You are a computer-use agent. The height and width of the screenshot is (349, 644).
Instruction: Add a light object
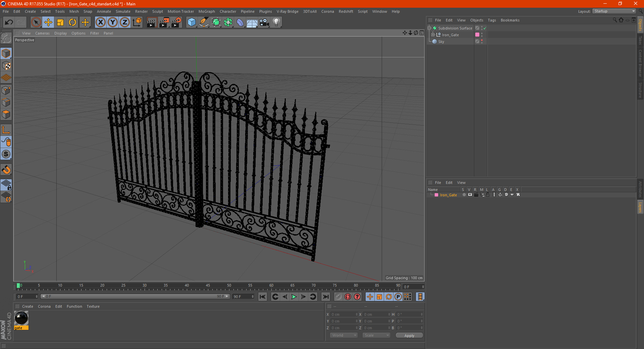click(276, 22)
